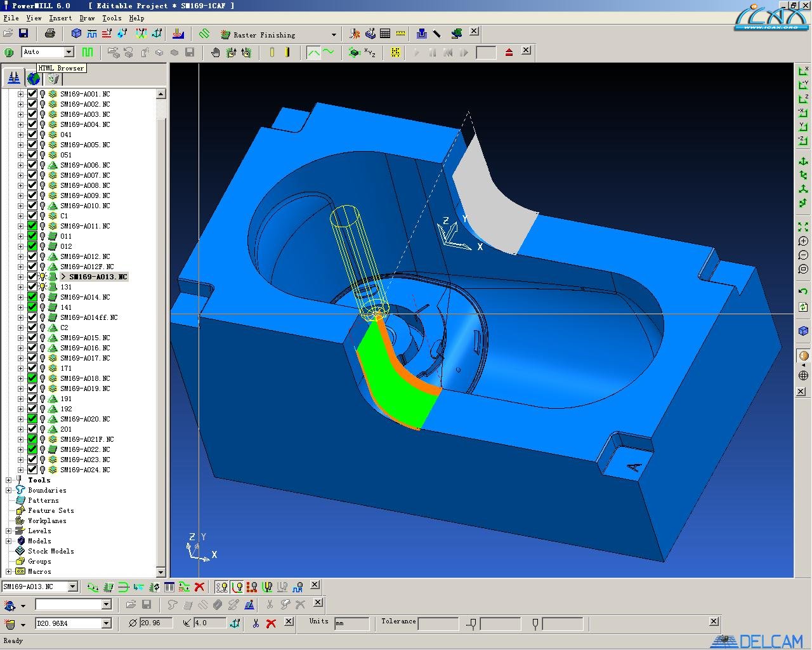
Task: Select the first isometric view icon
Action: (x=803, y=162)
